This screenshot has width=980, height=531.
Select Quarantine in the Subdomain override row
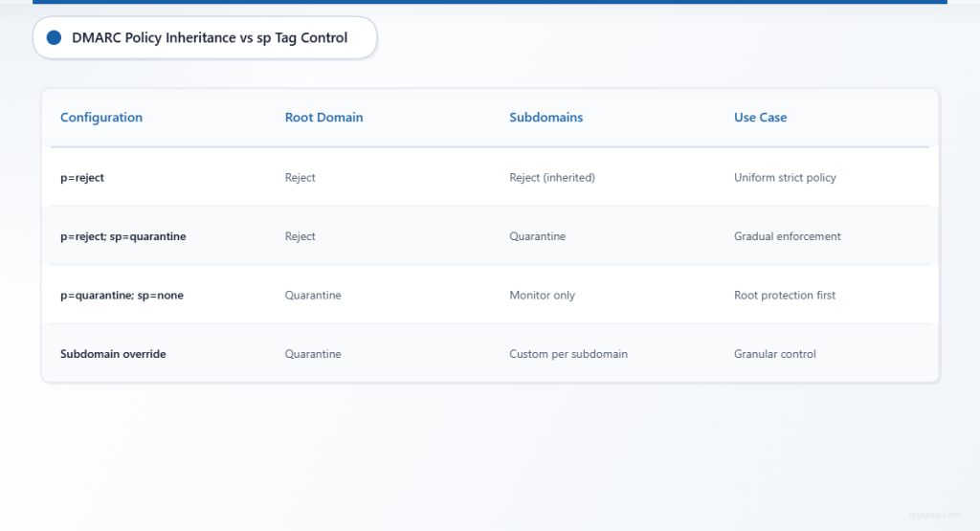point(313,354)
